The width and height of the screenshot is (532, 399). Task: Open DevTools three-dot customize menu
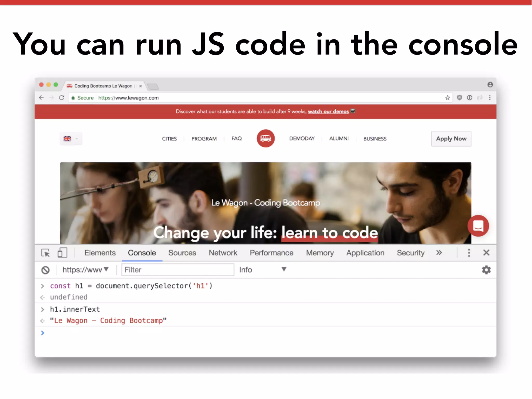click(469, 253)
